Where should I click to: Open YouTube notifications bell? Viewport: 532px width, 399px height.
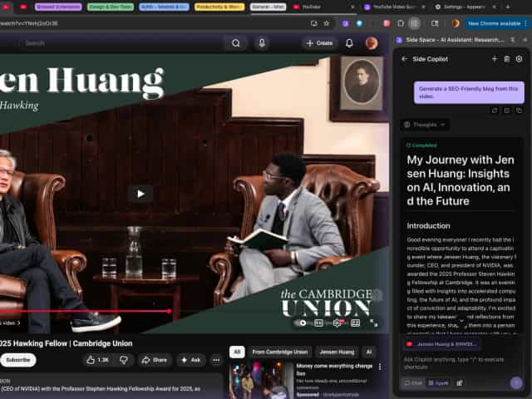[349, 42]
